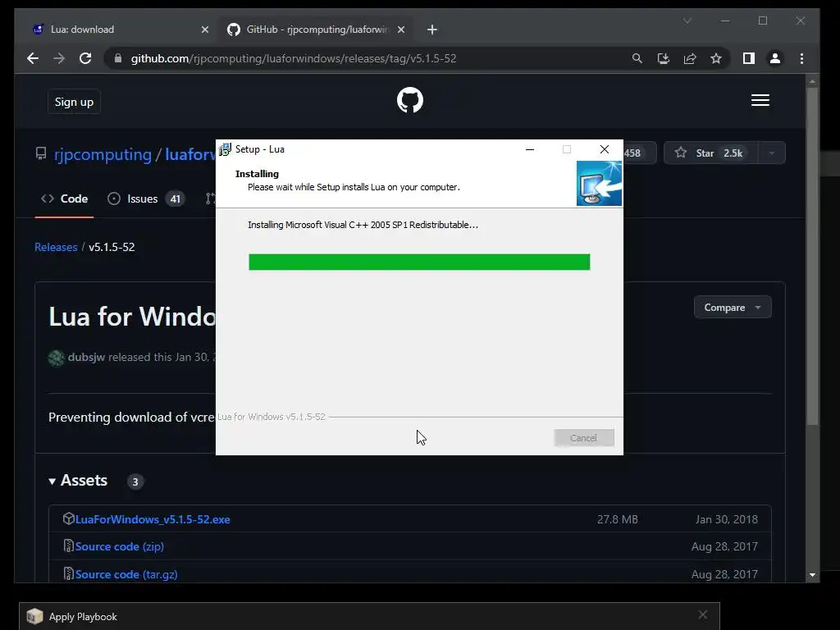Viewport: 840px width, 630px height.
Task: Click Cancel in the Lua Setup dialog
Action: coord(584,438)
